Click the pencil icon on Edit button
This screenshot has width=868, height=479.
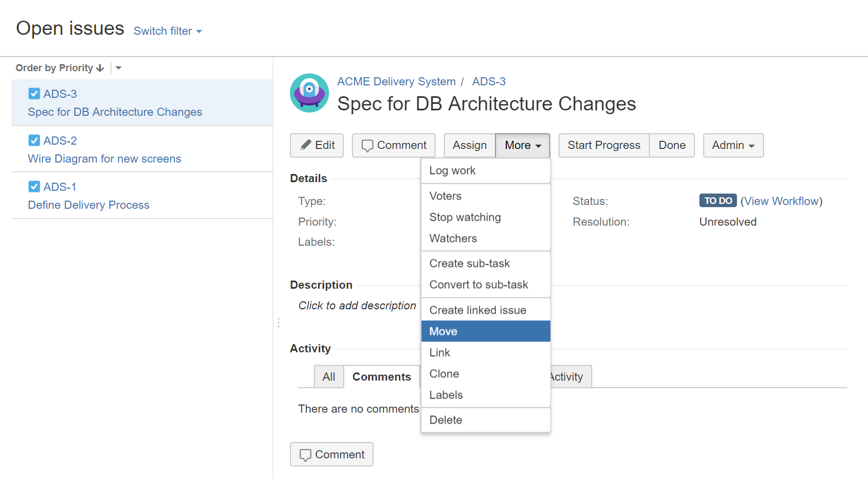(306, 145)
